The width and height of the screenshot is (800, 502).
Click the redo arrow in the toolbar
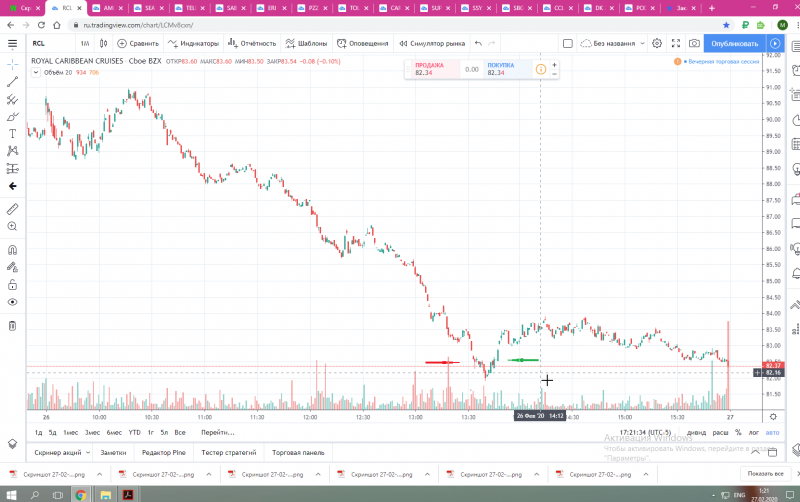click(x=492, y=43)
